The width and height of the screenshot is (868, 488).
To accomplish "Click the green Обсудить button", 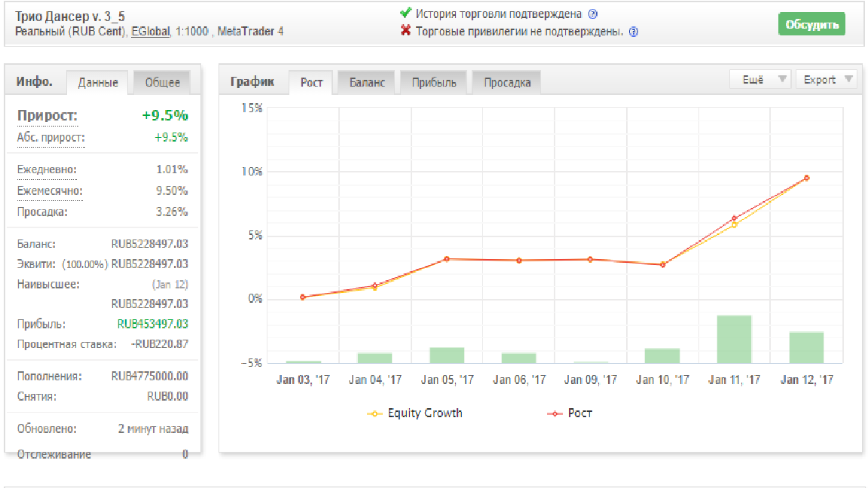I will click(x=811, y=24).
